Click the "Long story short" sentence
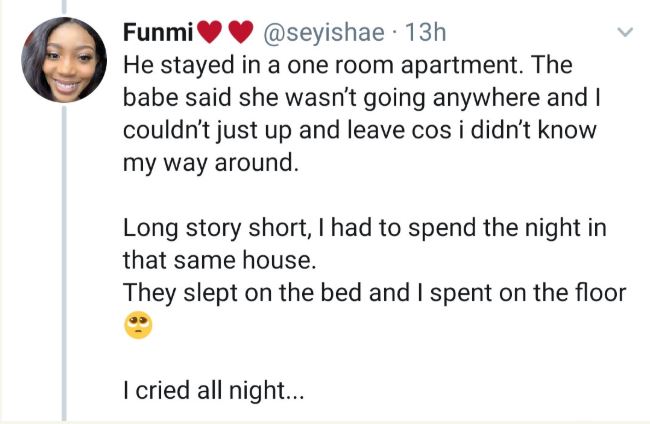The height and width of the screenshot is (424, 650). coord(365,229)
